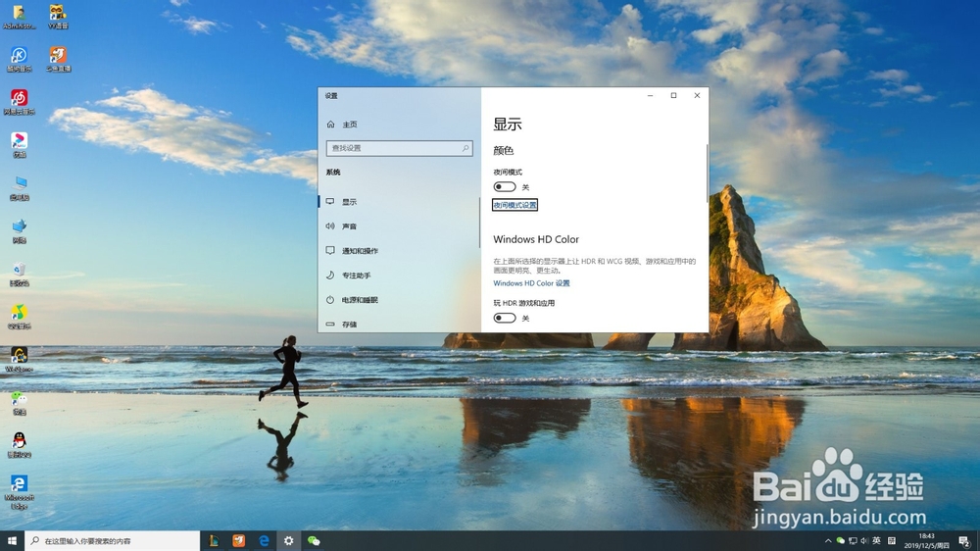Switch the 英 input language indicator

pyautogui.click(x=877, y=541)
